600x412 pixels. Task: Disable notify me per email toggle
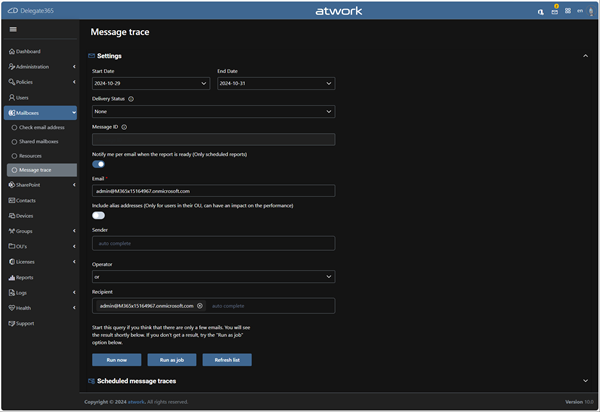point(98,164)
